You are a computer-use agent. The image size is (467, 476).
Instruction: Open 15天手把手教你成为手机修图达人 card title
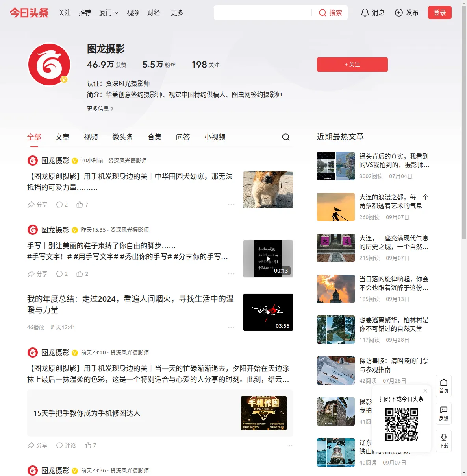(87, 413)
